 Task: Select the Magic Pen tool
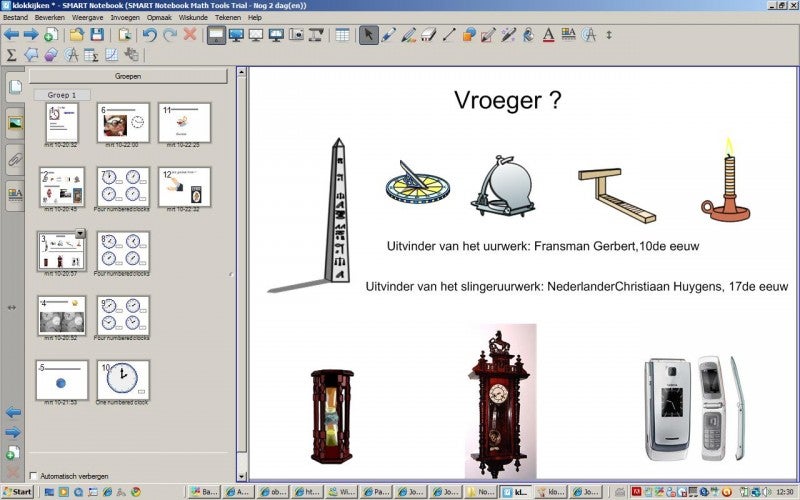pos(508,35)
